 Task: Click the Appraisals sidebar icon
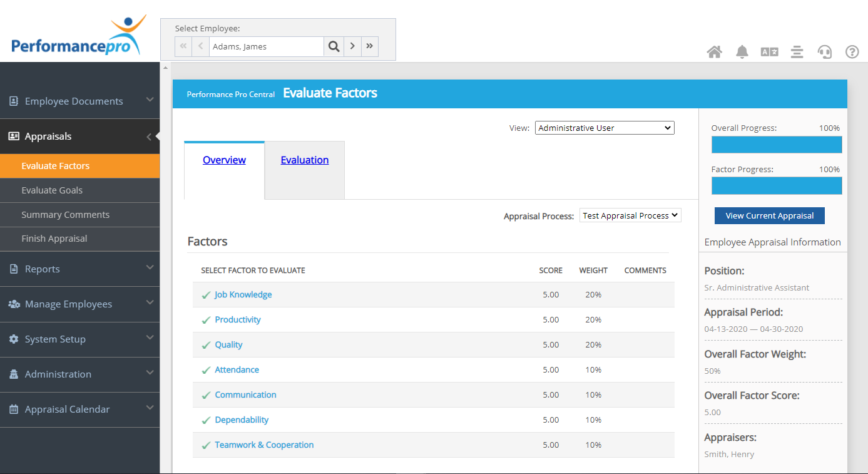tap(14, 136)
